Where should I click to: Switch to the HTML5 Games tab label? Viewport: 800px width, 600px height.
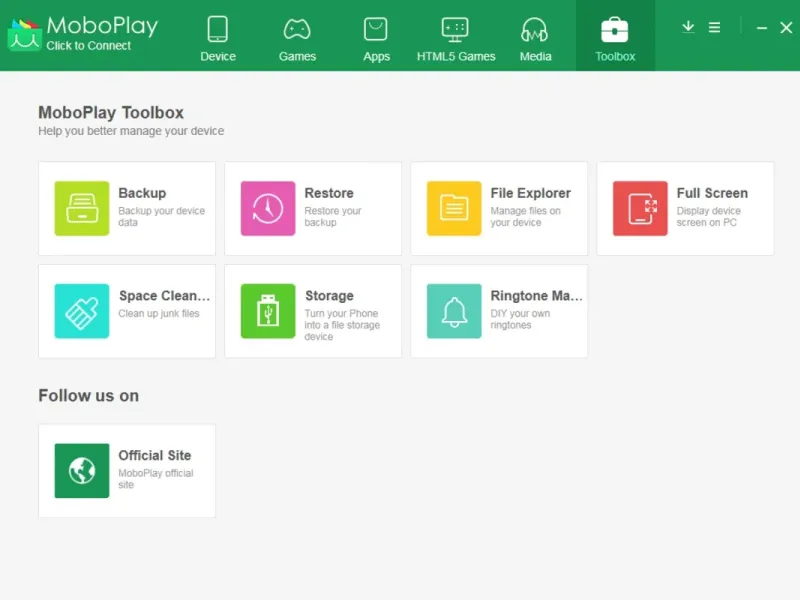pos(456,56)
